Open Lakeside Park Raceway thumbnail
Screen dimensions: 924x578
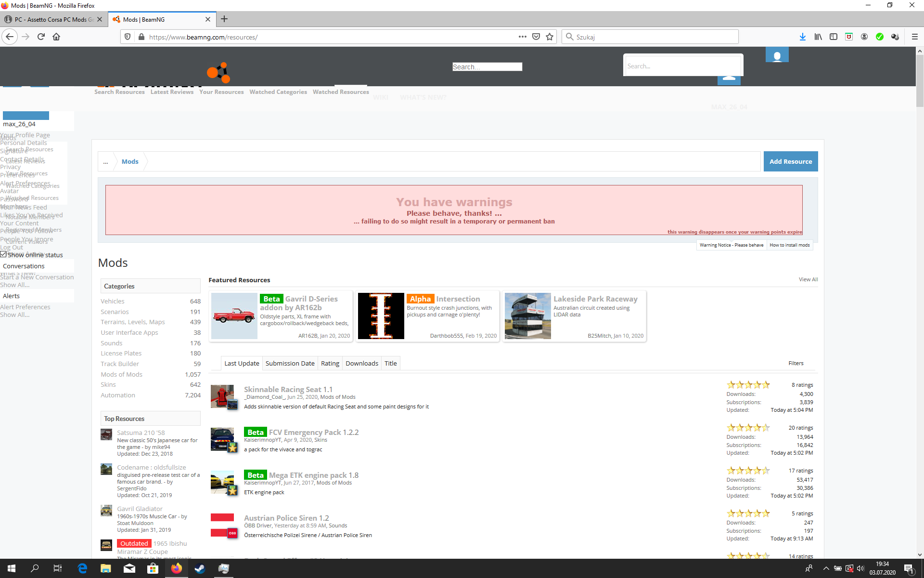(527, 316)
